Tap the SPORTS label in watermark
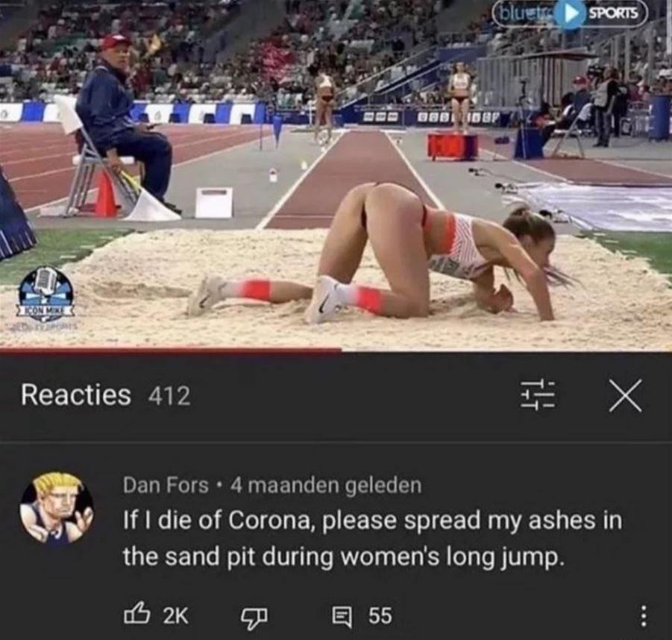The image size is (672, 640). (x=613, y=13)
